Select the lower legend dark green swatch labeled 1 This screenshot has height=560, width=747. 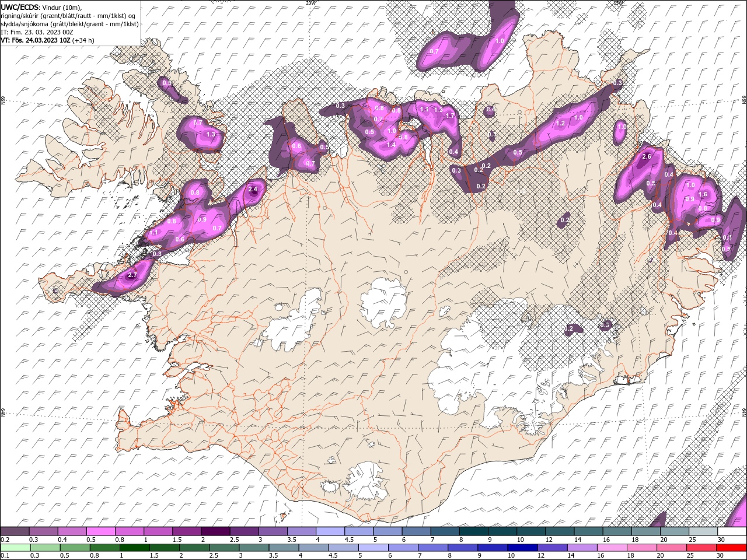pos(134,548)
